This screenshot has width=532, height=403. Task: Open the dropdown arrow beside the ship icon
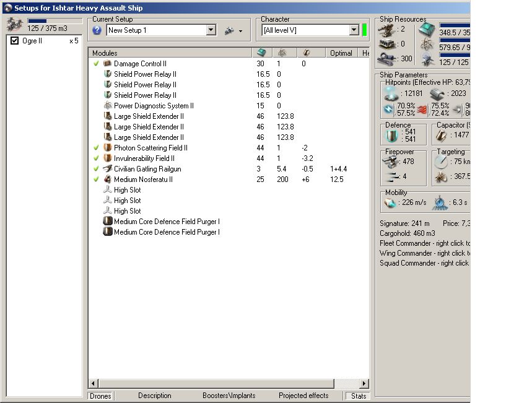point(240,31)
